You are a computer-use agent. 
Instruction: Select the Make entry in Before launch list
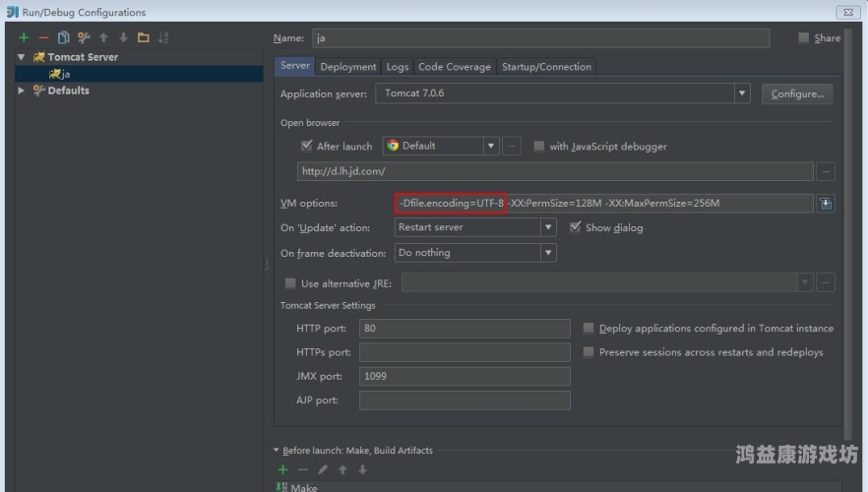point(558,487)
